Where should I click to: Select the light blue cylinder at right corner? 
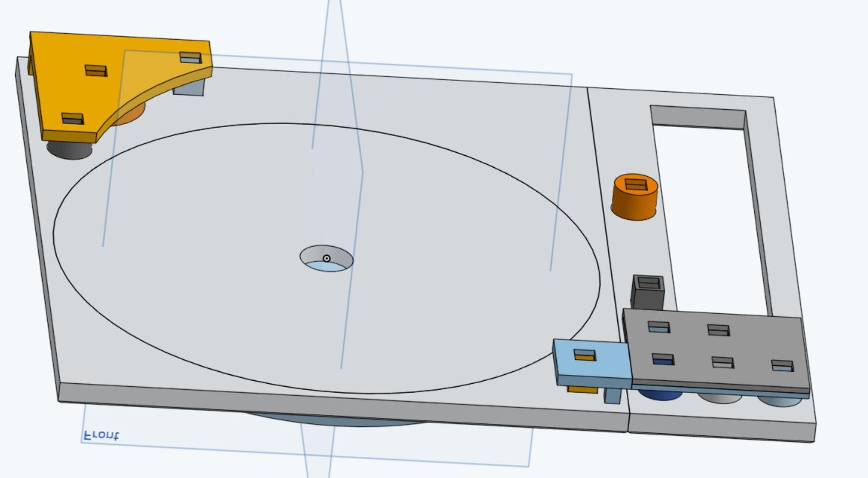coord(780,402)
